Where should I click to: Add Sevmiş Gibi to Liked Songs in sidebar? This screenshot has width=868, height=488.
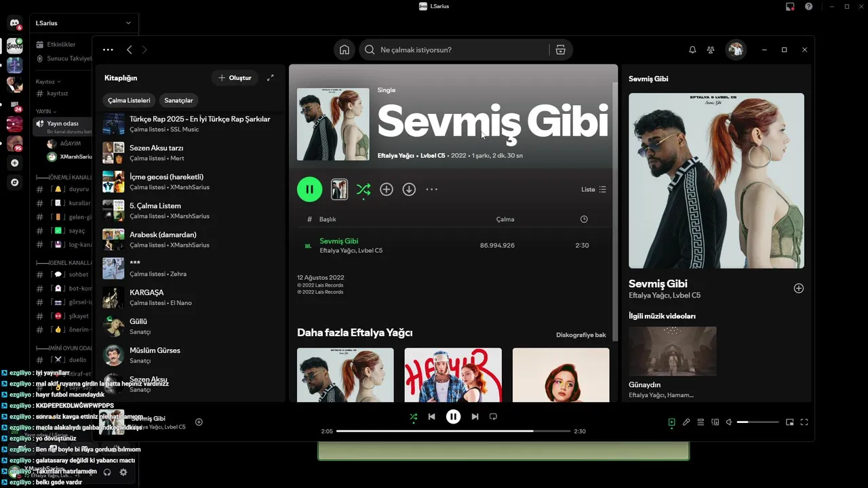pyautogui.click(x=799, y=288)
